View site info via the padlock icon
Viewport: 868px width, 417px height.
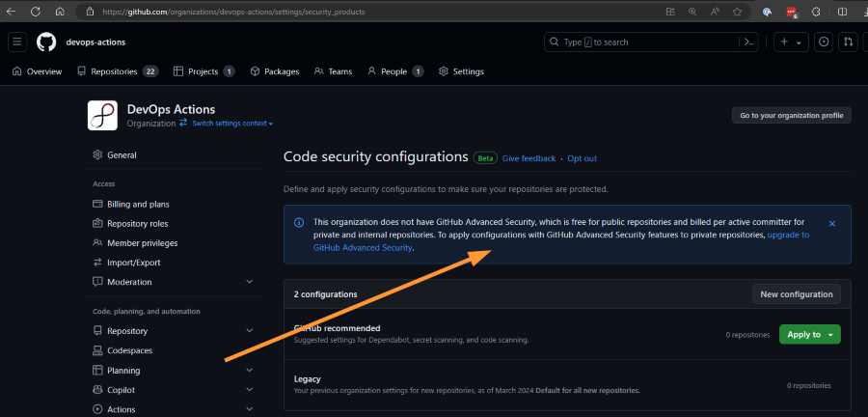pos(90,12)
